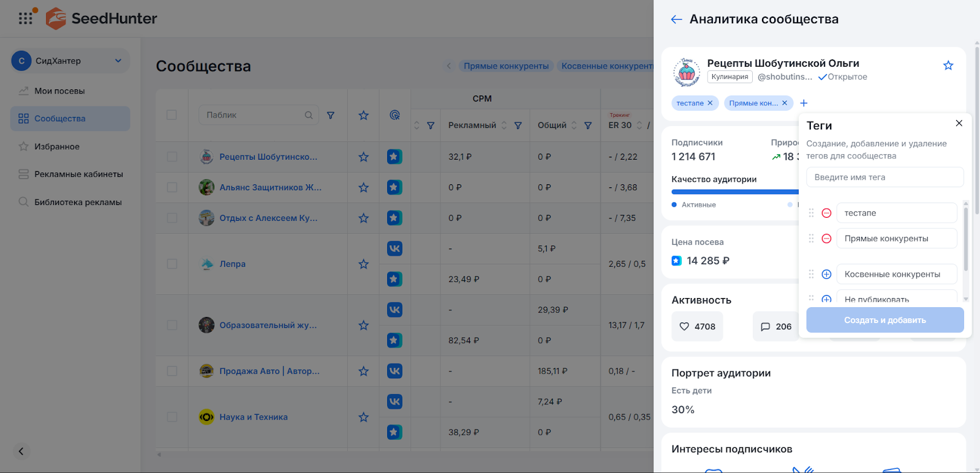
Task: Click the Введите имя тега input field
Action: [x=884, y=177]
